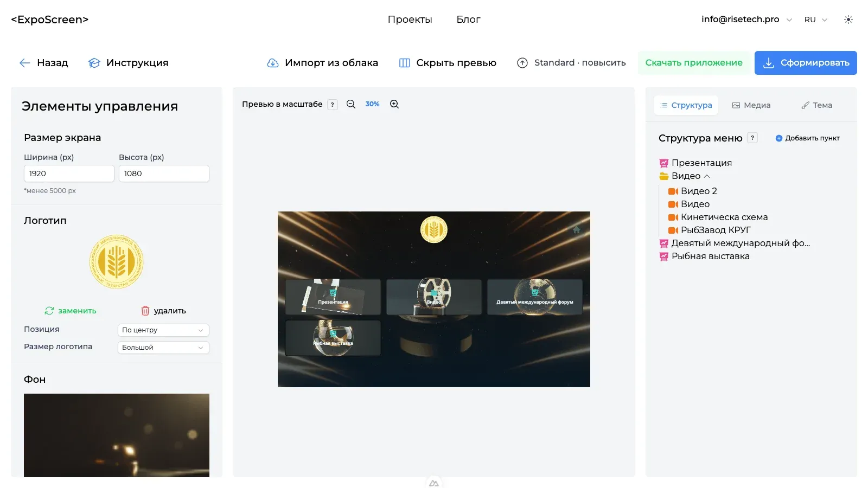Click Скрыть превью to hide the preview

(448, 63)
